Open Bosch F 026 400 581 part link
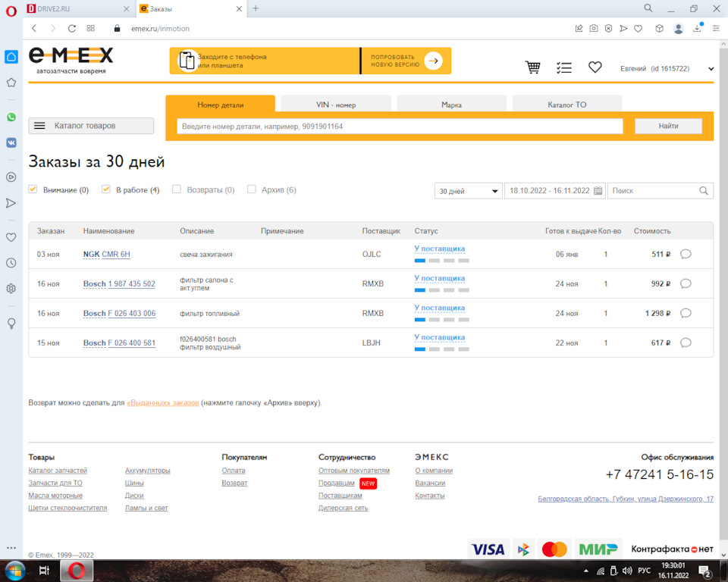The height and width of the screenshot is (582, 728). coord(119,343)
